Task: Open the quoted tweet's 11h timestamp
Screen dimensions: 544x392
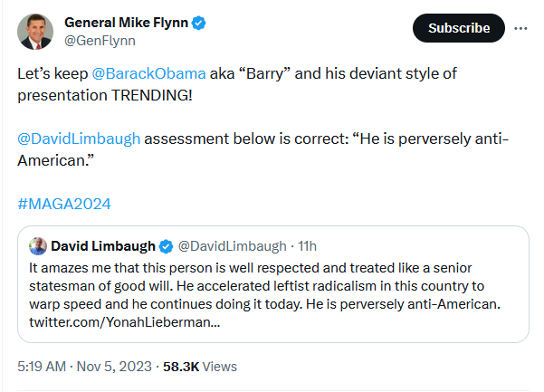Action: pyautogui.click(x=307, y=246)
